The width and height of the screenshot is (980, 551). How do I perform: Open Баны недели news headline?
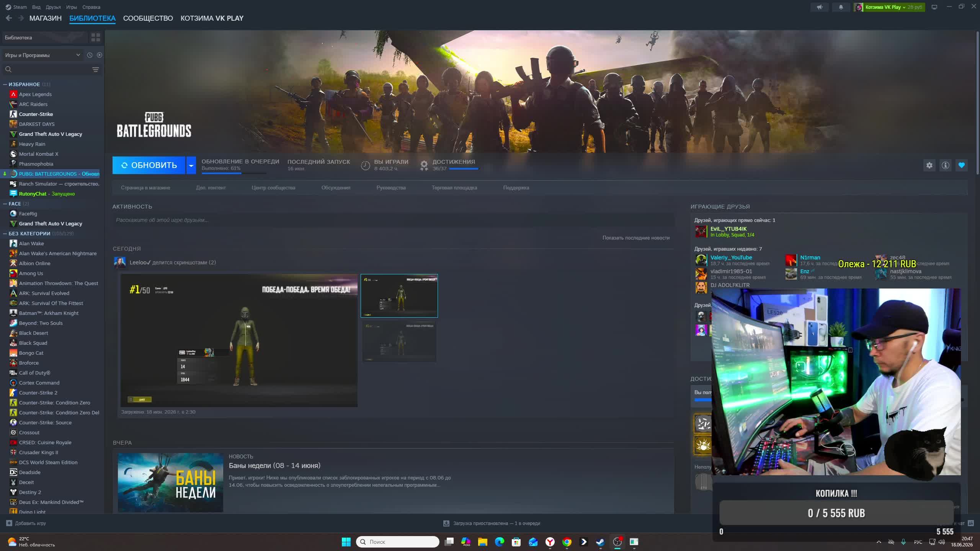[274, 465]
